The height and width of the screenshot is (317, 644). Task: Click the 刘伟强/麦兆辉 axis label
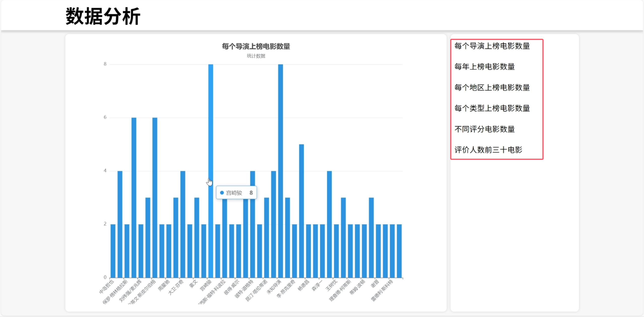click(x=131, y=291)
